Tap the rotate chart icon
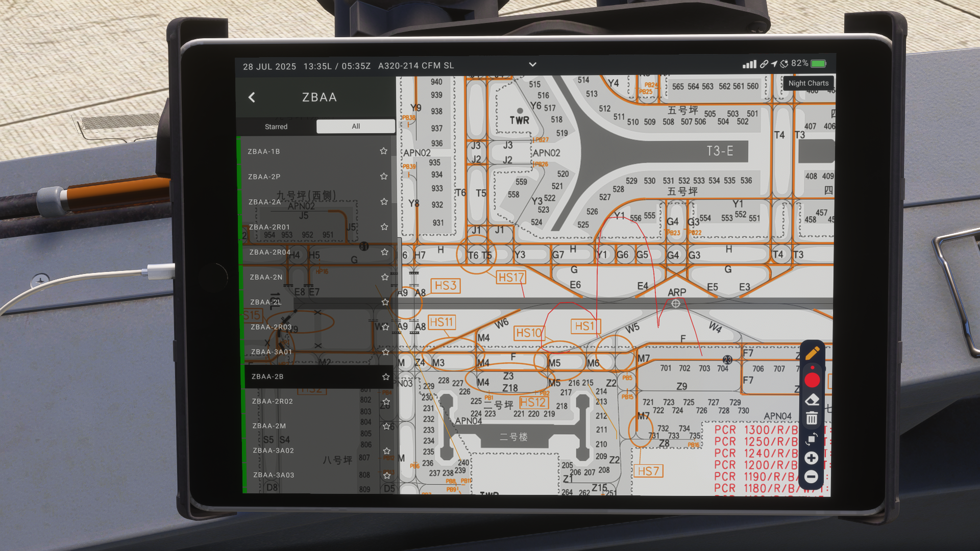This screenshot has width=980, height=551. point(812,439)
